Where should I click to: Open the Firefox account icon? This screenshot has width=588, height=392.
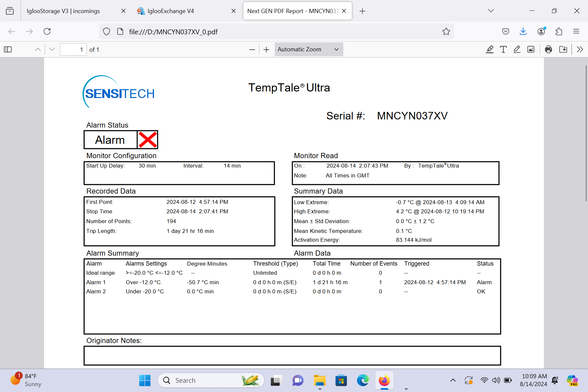pyautogui.click(x=541, y=31)
